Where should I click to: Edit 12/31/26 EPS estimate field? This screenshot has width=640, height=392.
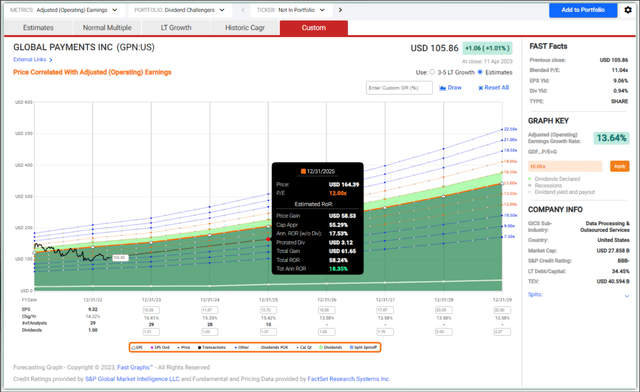[x=327, y=310]
